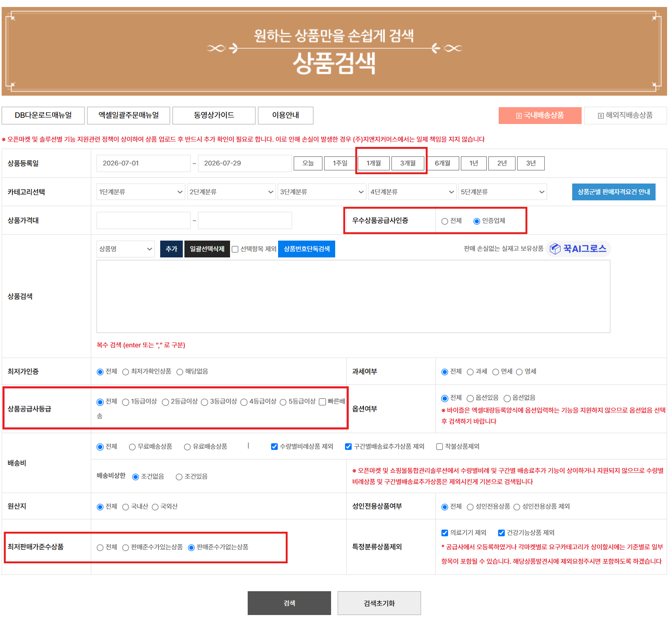Click the 추가 button
672x622 pixels.
(171, 249)
